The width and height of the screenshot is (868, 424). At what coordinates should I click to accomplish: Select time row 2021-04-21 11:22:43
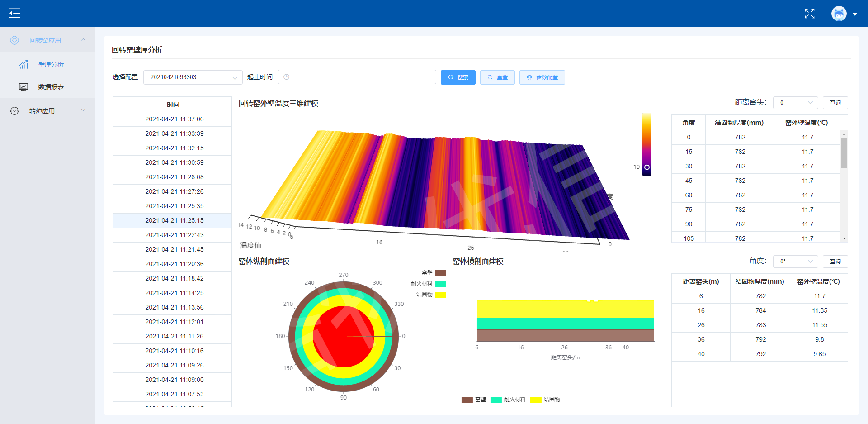(x=172, y=235)
